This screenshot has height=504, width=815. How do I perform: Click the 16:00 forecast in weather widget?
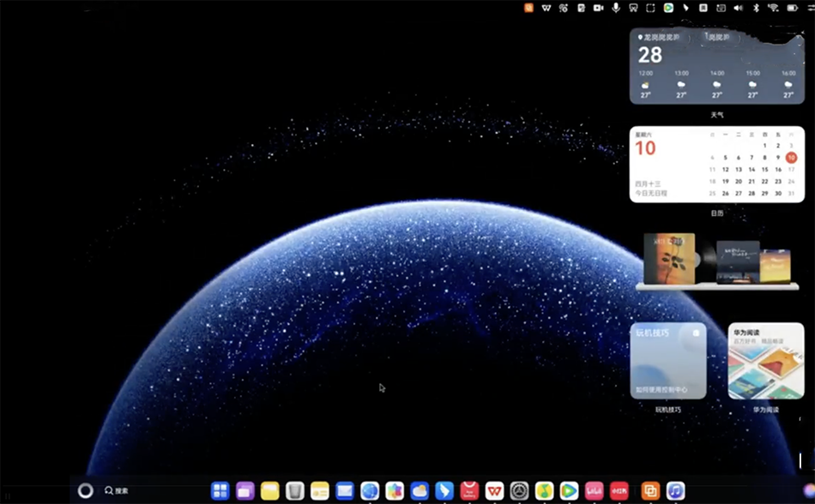pos(788,85)
